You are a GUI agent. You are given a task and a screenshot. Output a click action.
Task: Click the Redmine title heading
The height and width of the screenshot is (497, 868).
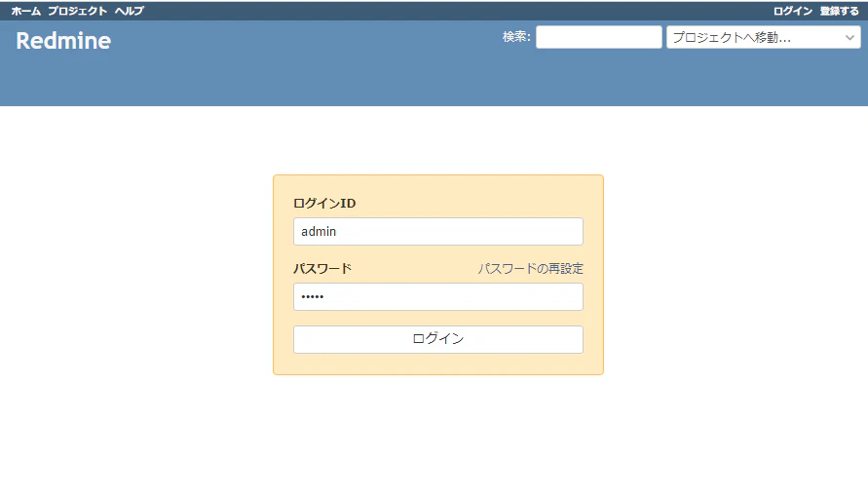[x=63, y=40]
